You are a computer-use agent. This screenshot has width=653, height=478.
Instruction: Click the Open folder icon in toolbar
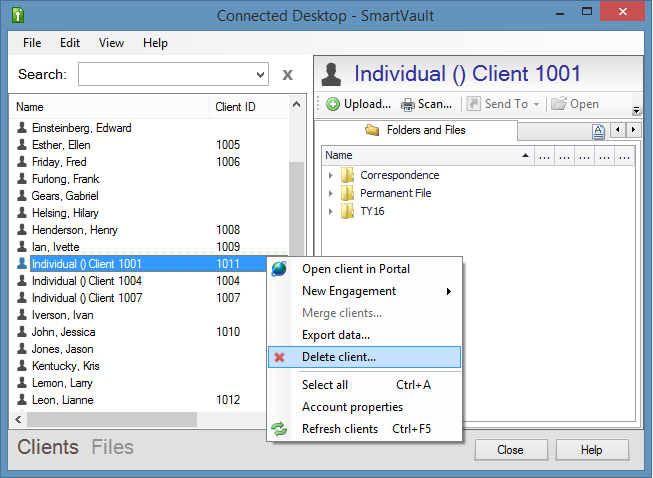[x=559, y=103]
